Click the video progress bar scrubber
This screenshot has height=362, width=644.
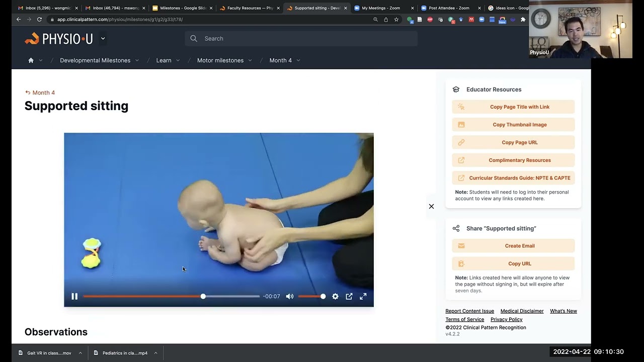203,297
